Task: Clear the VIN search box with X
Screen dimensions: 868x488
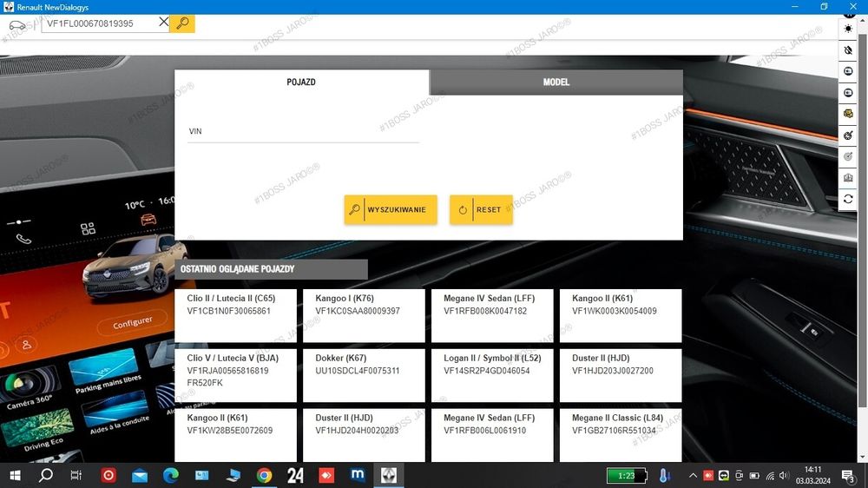Action: (163, 23)
